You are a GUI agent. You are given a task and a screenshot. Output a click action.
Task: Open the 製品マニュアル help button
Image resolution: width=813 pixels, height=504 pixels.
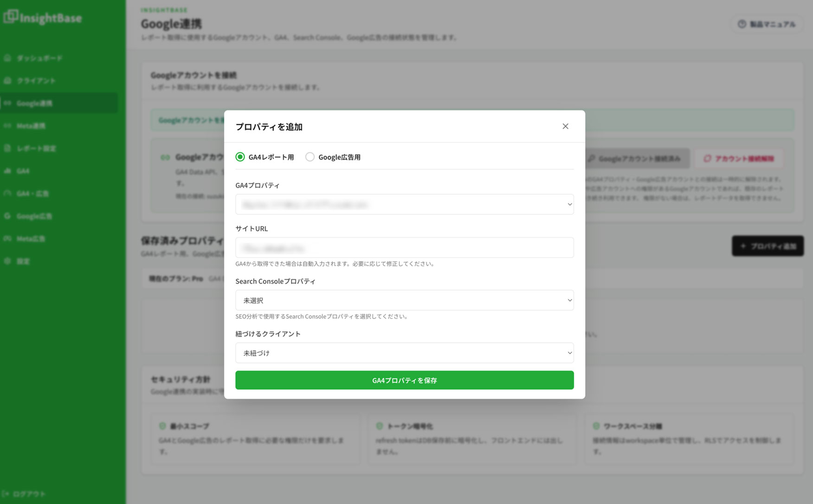pyautogui.click(x=767, y=24)
